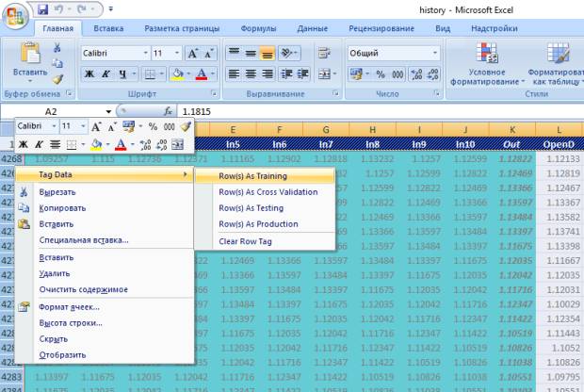The height and width of the screenshot is (392, 584).
Task: Click the insert function fx icon
Action: [x=169, y=111]
